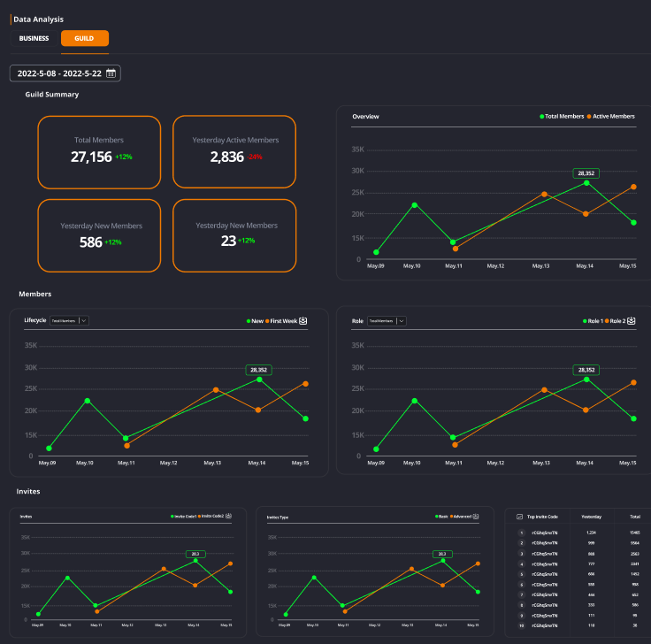Select the GUILD tab
651x644 pixels.
(85, 38)
